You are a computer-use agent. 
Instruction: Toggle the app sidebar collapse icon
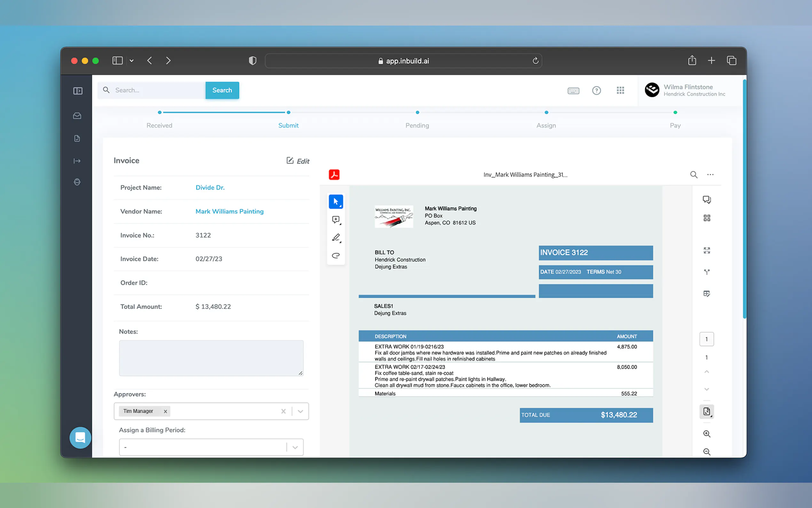78,91
